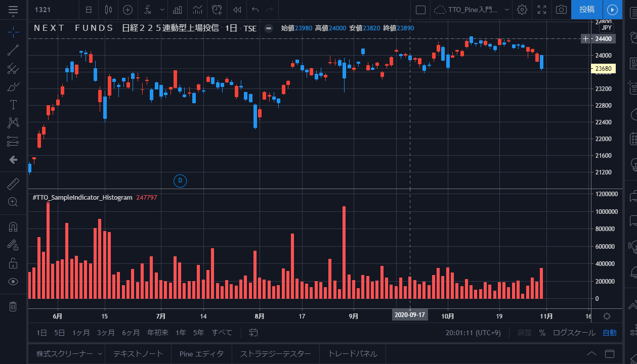Viewport: 637px width, 364px height.
Task: Open the トレードパネル tab
Action: tap(353, 354)
